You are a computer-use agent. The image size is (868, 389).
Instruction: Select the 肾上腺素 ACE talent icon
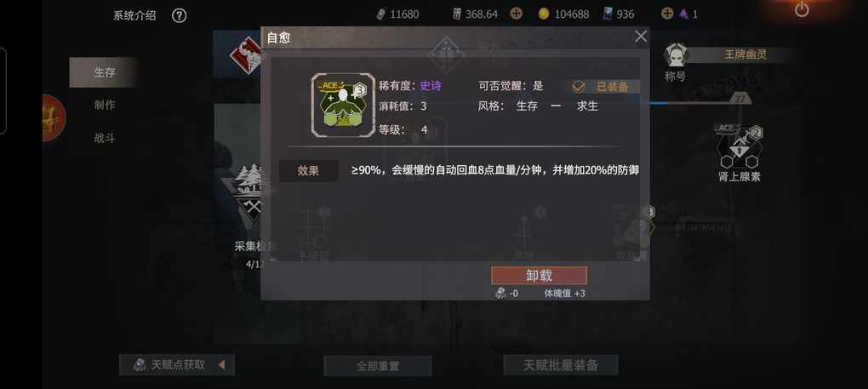coord(739,146)
